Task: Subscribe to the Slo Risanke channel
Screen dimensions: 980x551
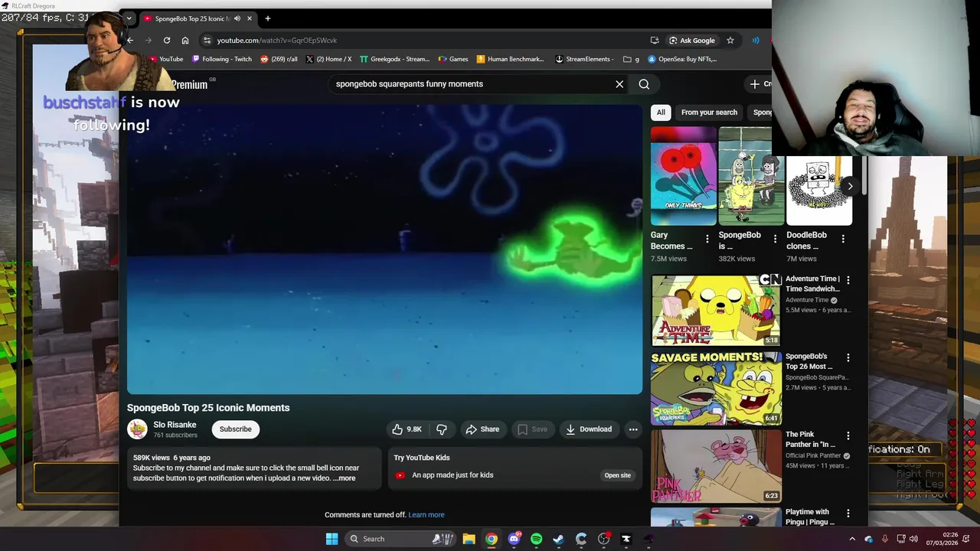Action: [x=235, y=429]
